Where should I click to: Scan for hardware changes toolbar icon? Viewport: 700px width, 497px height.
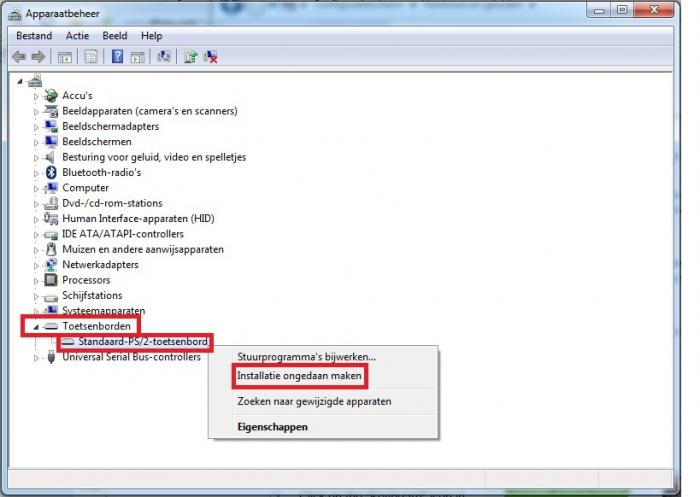164,56
